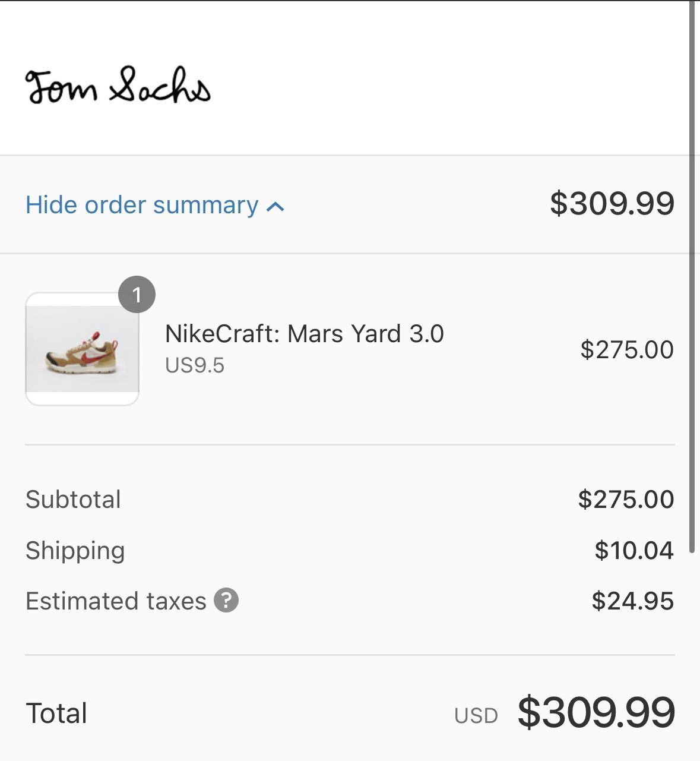Viewport: 700px width, 761px height.
Task: Click the Estimated taxes label
Action: pyautogui.click(x=116, y=601)
